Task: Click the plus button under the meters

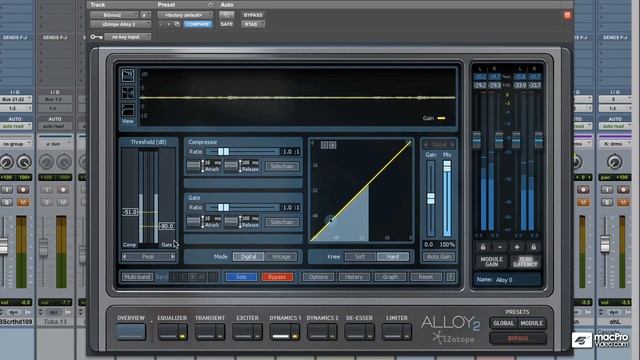Action: click(516, 247)
